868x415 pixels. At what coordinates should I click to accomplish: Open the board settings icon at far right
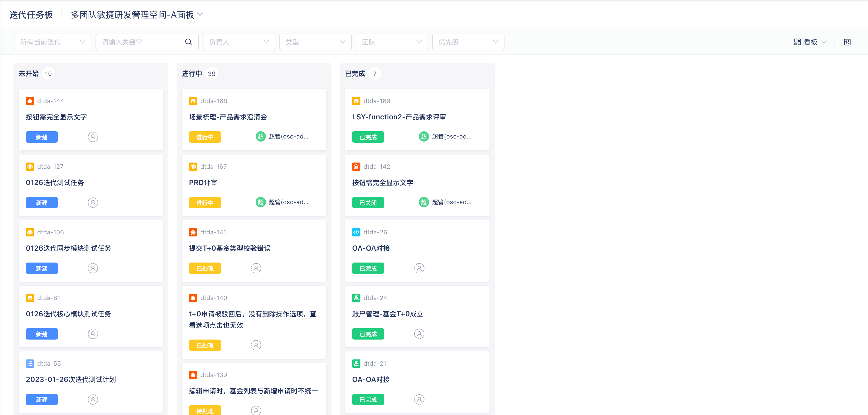[847, 42]
